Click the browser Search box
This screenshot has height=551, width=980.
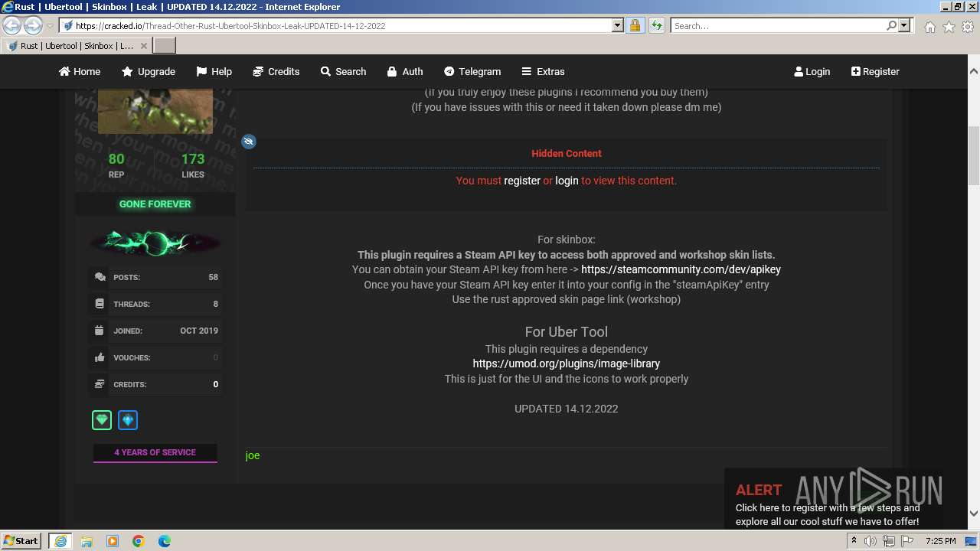click(x=777, y=25)
